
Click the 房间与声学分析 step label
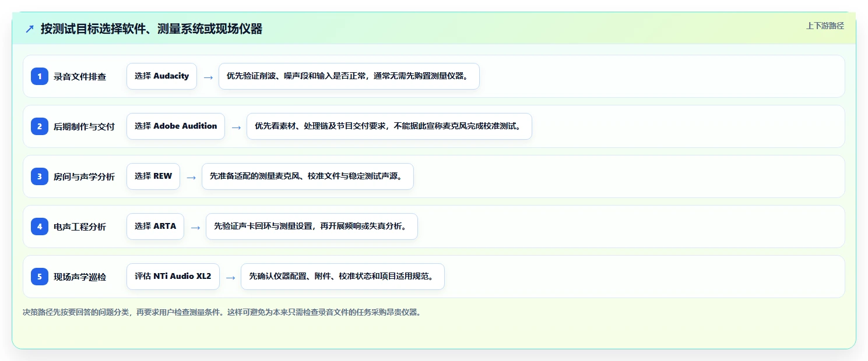pos(84,176)
